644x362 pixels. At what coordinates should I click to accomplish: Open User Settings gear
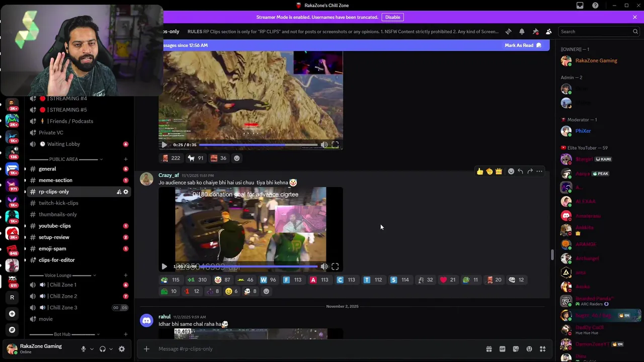coord(122,349)
